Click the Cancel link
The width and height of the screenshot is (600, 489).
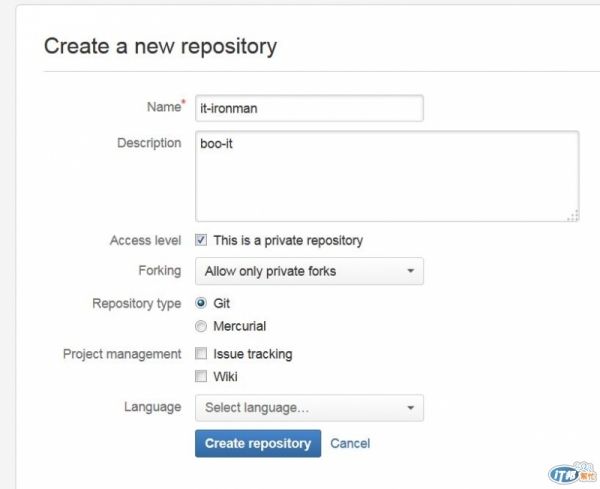[x=350, y=443]
